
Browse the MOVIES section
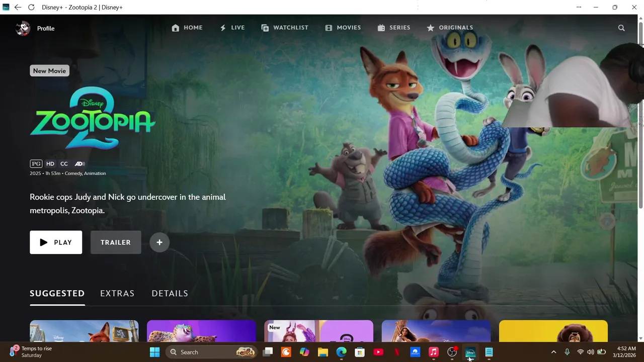[x=343, y=28]
